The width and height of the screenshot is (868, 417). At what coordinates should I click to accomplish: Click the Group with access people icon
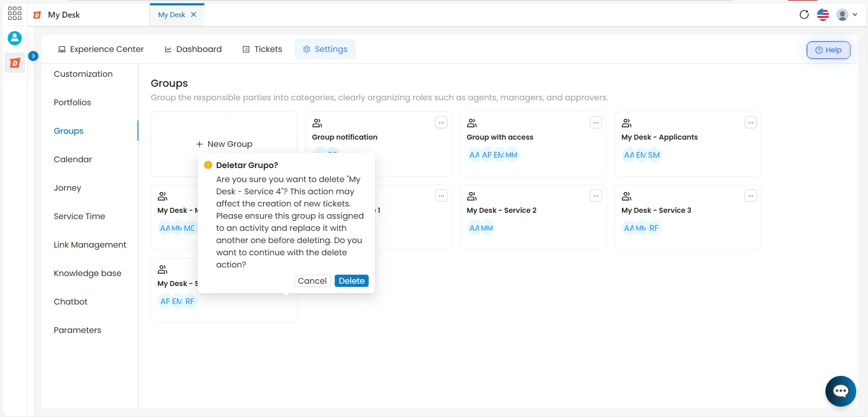(472, 123)
